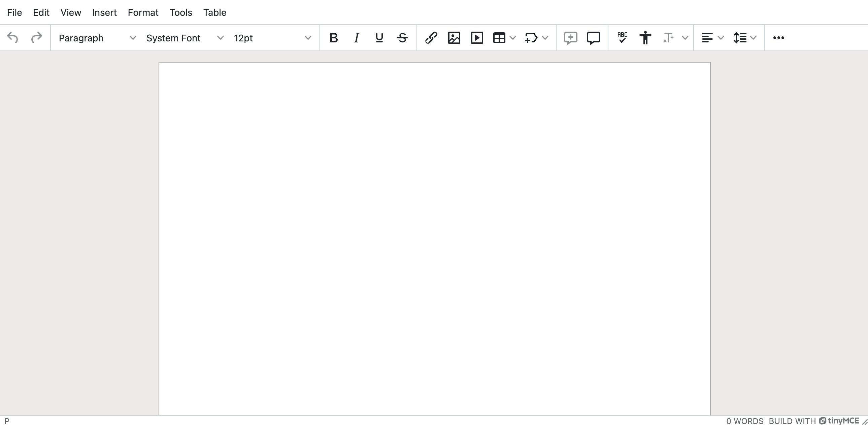
Task: Reveal more toolbar items with ellipsis
Action: click(779, 38)
